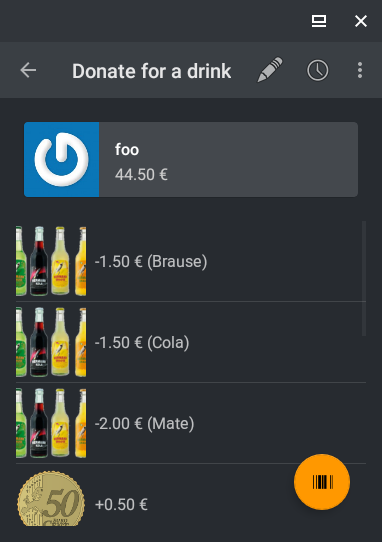Click the pencil edit icon
Viewport: 382px width, 542px height.
(270, 70)
